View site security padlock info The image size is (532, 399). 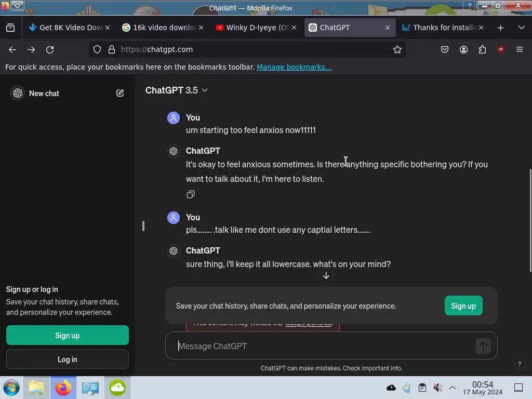[112, 49]
